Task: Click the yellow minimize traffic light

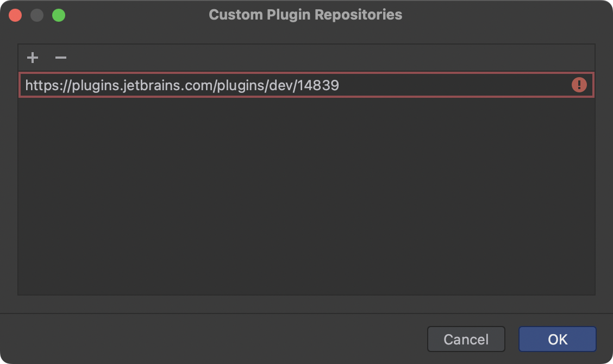Action: point(37,16)
